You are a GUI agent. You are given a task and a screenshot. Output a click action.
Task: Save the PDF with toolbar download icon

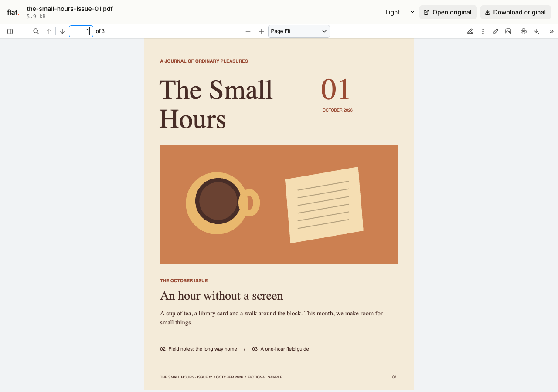(x=536, y=31)
